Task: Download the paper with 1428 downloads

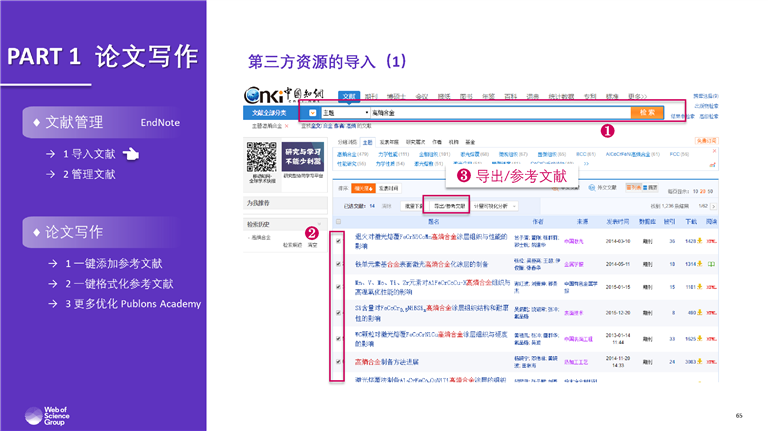Action: coord(700,241)
